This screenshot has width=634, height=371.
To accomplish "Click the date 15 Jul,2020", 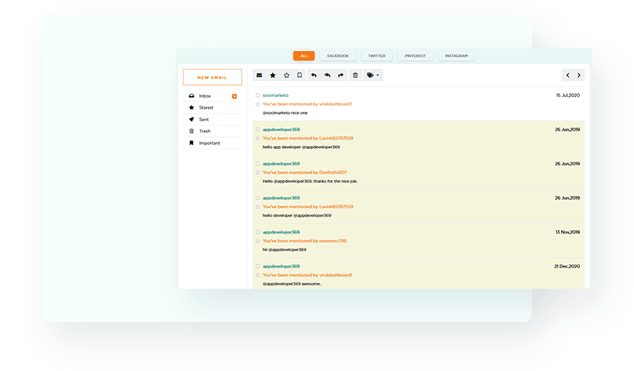I will pyautogui.click(x=568, y=95).
